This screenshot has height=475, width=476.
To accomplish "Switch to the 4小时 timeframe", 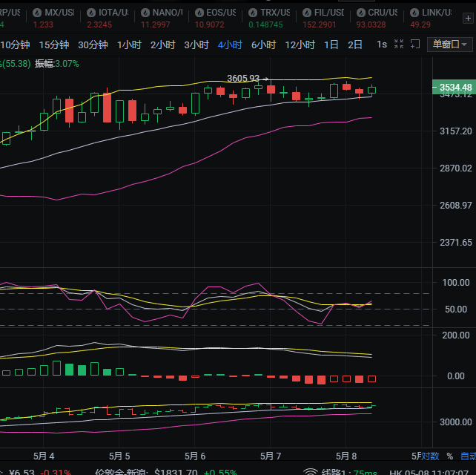I will 230,45.
